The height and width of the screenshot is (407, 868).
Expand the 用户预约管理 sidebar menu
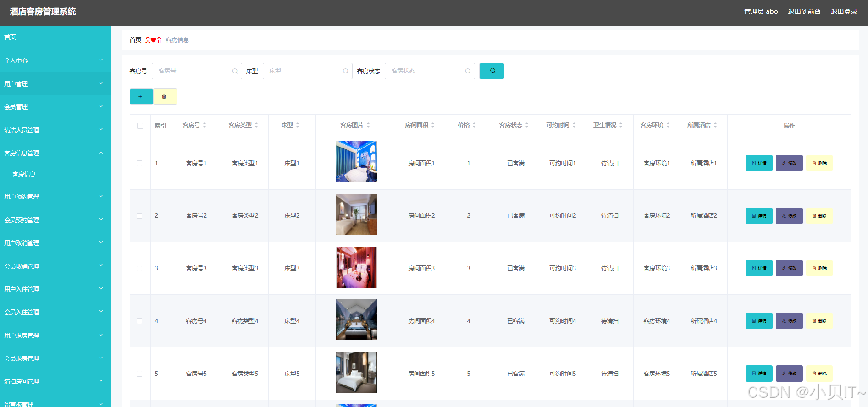click(55, 197)
